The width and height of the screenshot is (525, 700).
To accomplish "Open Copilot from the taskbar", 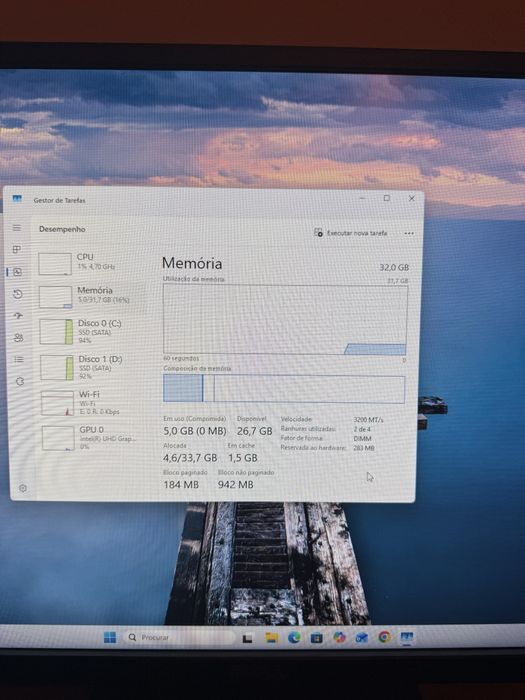I will 339,637.
